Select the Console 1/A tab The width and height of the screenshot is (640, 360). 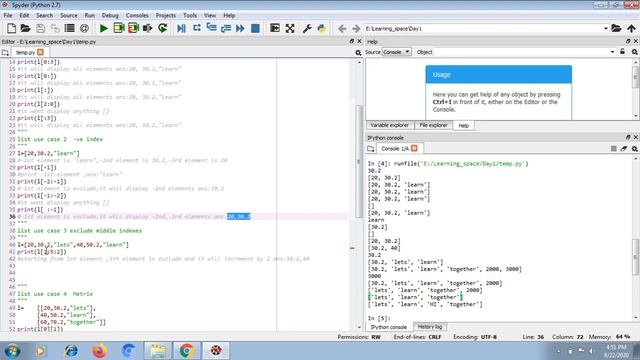point(395,149)
